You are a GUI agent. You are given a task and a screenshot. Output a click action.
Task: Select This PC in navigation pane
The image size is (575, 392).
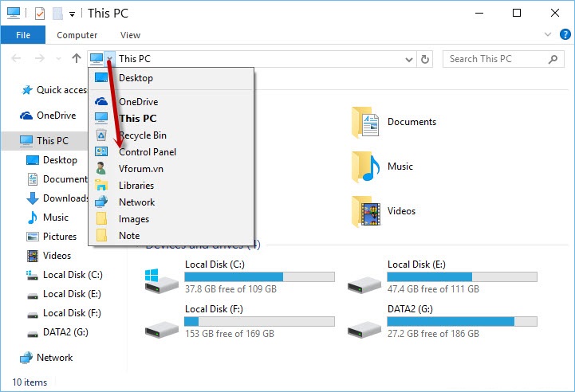44,141
